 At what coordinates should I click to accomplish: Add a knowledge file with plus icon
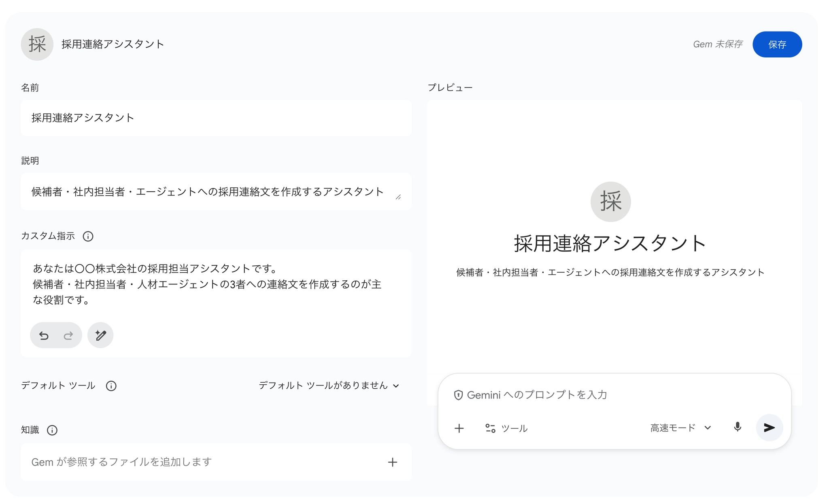(392, 462)
